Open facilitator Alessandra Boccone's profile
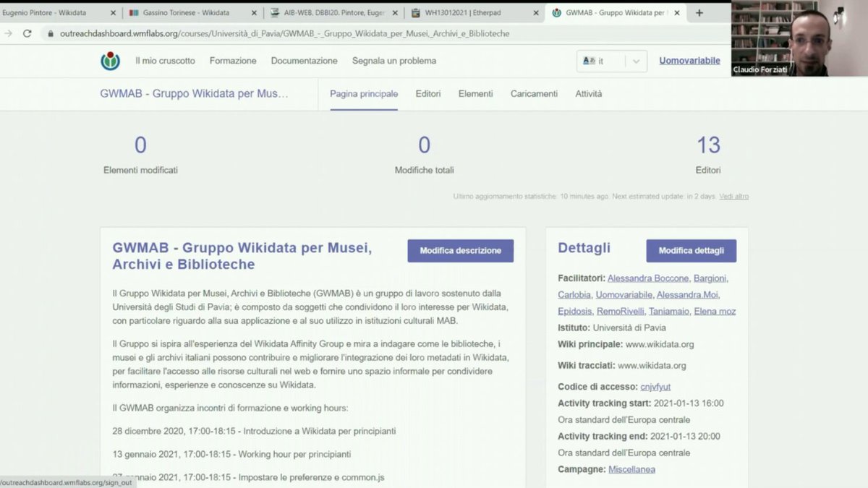This screenshot has width=868, height=488. pos(647,278)
